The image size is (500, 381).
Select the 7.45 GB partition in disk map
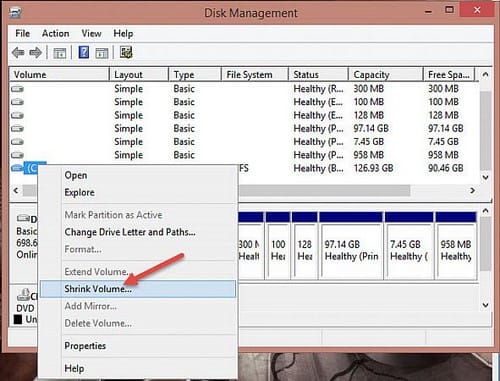[x=409, y=245]
